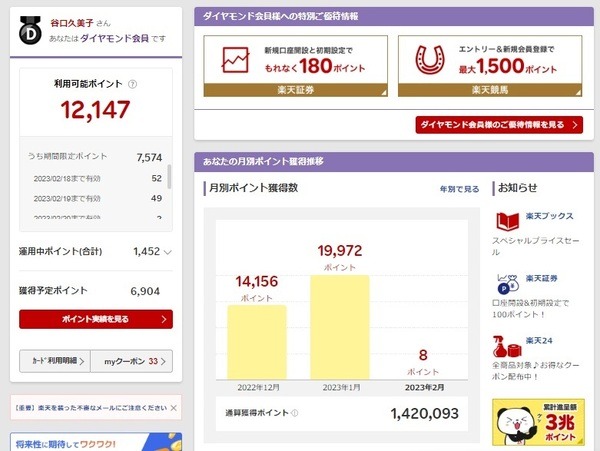Click the 14,156 points value

(x=257, y=282)
